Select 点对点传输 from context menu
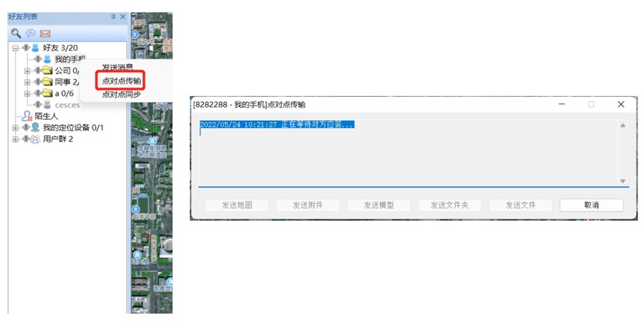The image size is (644, 329). click(121, 81)
